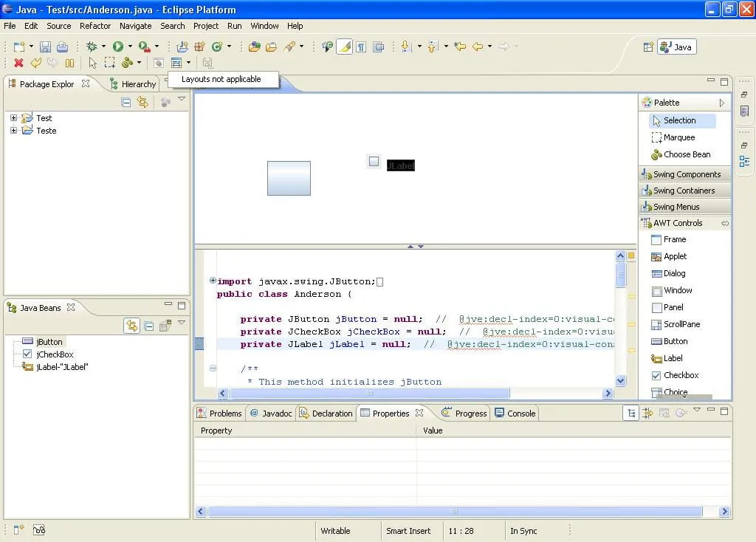Viewport: 756px width, 542px height.
Task: Click the jButton on the design canvas
Action: point(289,178)
